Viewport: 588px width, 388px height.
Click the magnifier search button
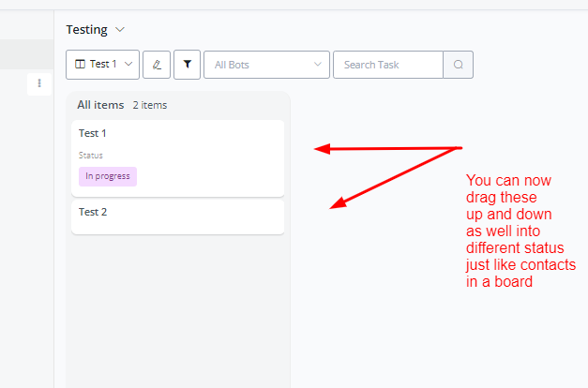(459, 65)
